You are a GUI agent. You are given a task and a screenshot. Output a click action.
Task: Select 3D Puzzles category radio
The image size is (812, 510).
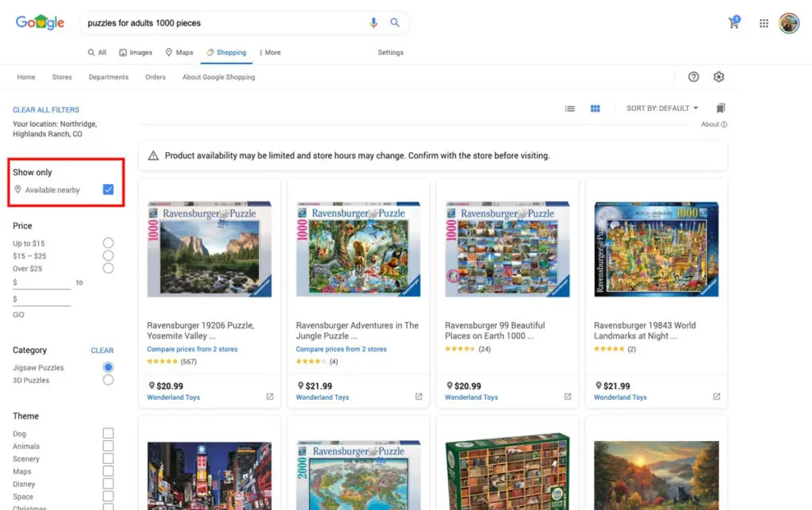click(108, 380)
